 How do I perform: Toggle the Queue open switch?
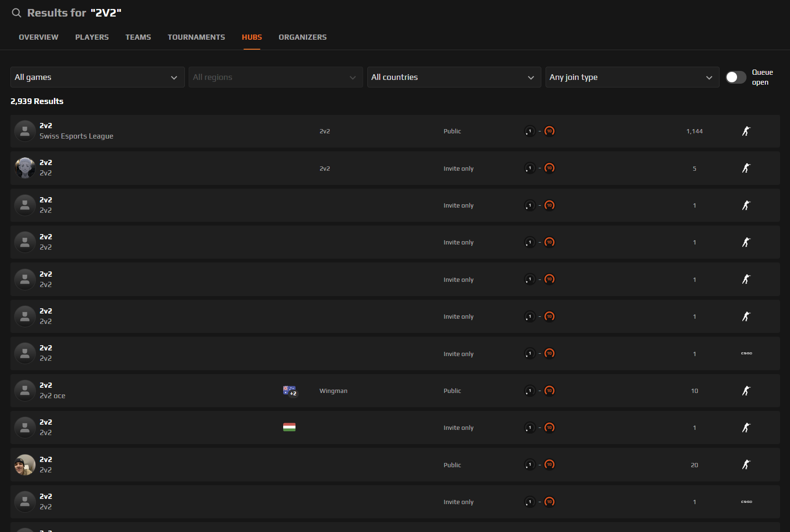pyautogui.click(x=736, y=77)
